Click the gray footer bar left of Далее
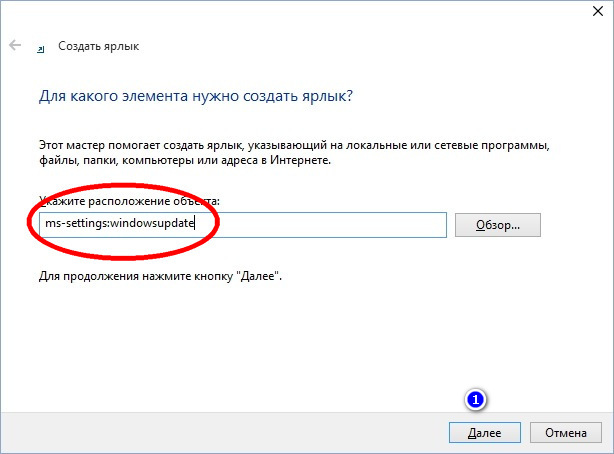Image resolution: width=614 pixels, height=454 pixels. tap(223, 432)
